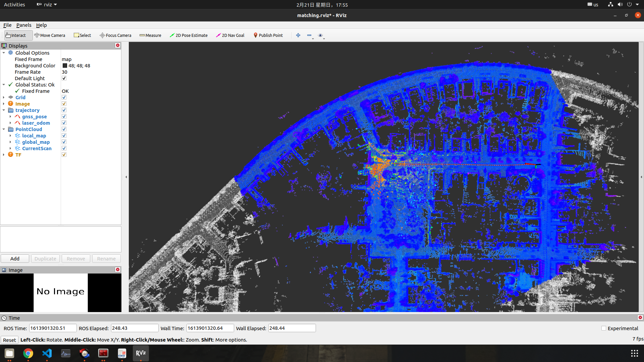Choose the Select tool
Screen dimensions: 644x362
click(x=82, y=35)
